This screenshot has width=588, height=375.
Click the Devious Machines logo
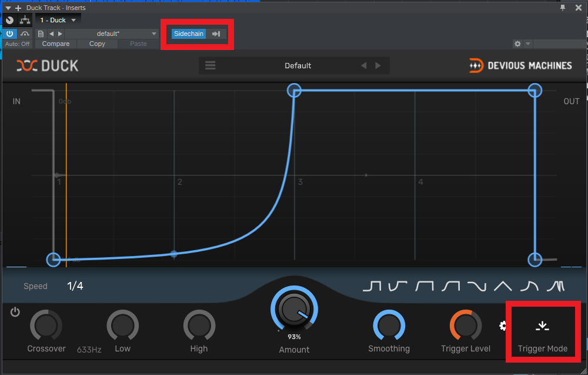[x=520, y=66]
